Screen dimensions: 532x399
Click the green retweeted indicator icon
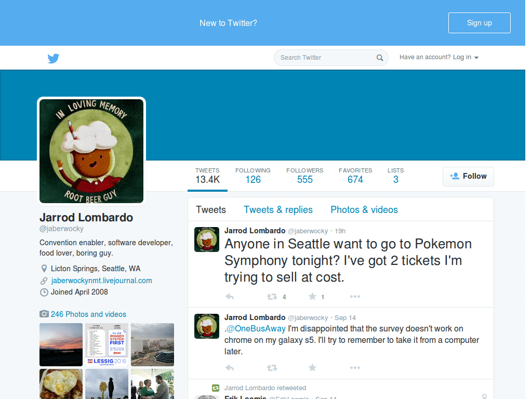tap(216, 388)
